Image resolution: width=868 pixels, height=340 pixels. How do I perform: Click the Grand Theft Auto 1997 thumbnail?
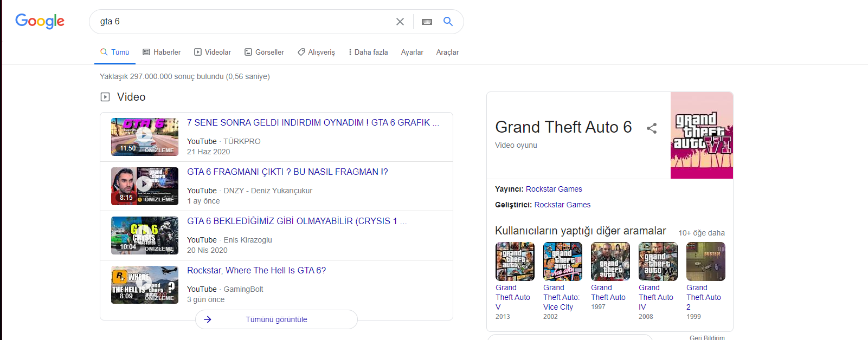(610, 261)
